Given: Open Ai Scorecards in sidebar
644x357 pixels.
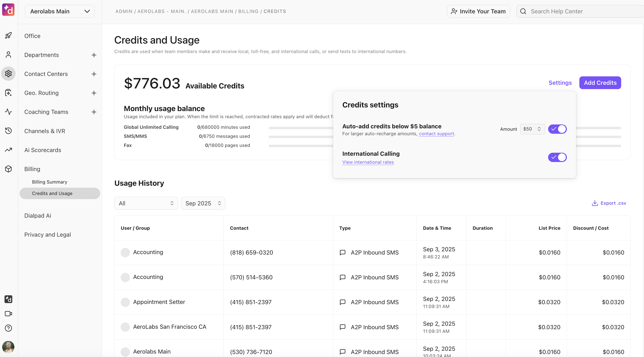Looking at the screenshot, I should click(x=43, y=150).
